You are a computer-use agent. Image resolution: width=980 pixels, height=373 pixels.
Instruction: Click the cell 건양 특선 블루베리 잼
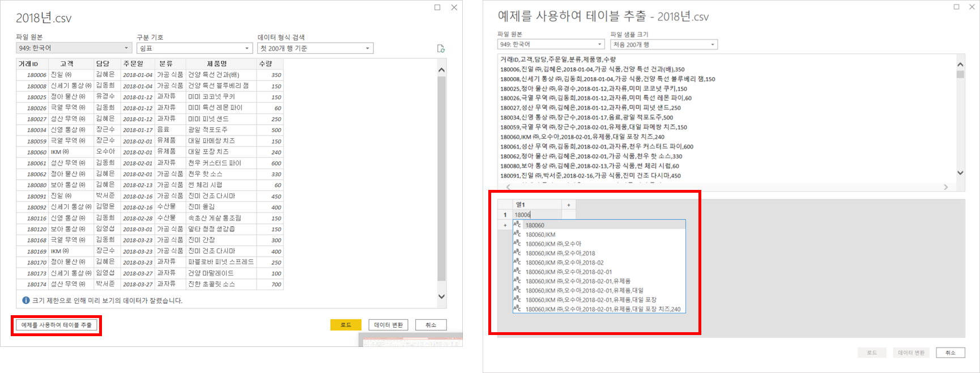coord(221,86)
